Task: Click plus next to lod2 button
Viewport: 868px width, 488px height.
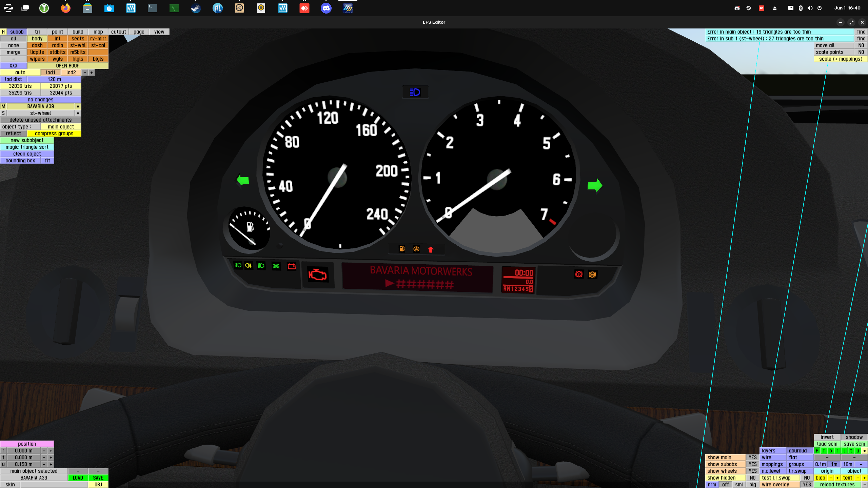Action: [92, 73]
